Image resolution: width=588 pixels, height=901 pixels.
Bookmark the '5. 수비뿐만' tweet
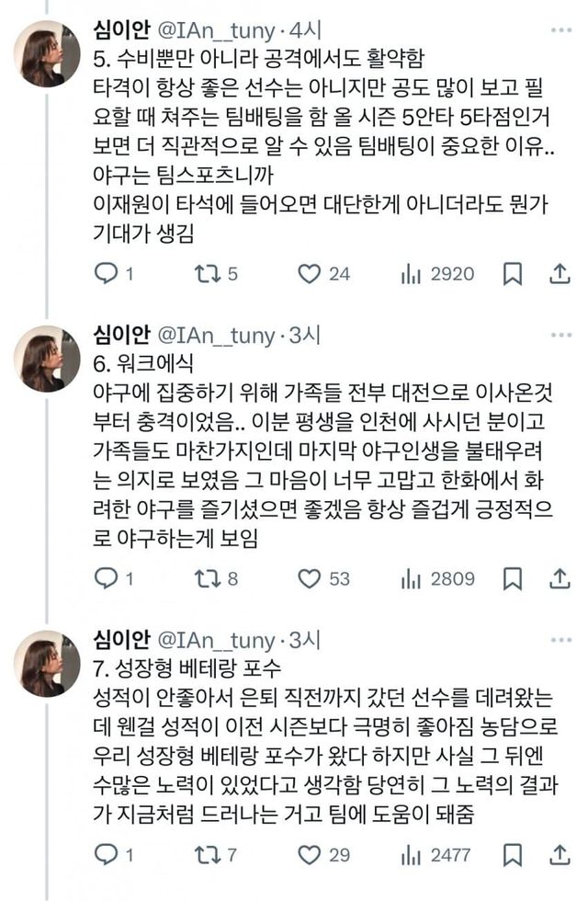tap(514, 273)
